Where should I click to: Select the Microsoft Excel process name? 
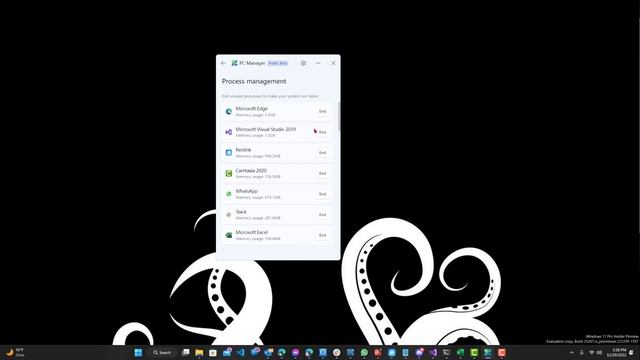pyautogui.click(x=251, y=232)
